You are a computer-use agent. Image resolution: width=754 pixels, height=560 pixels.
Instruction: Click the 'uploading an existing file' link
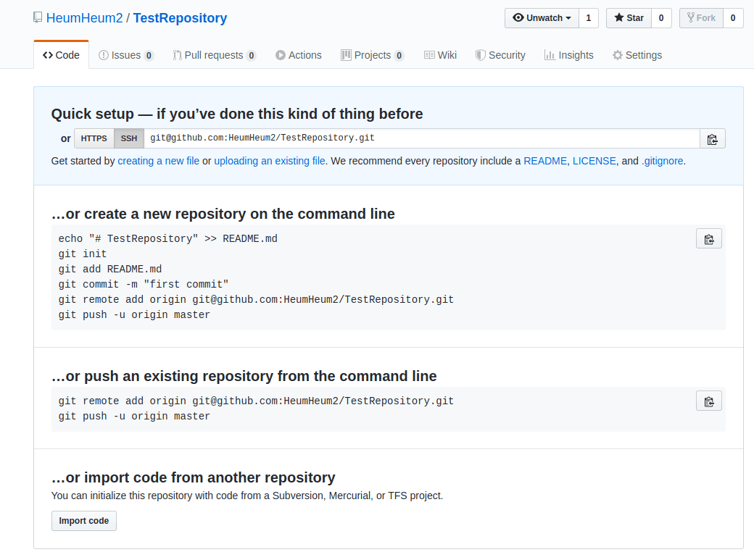(269, 161)
